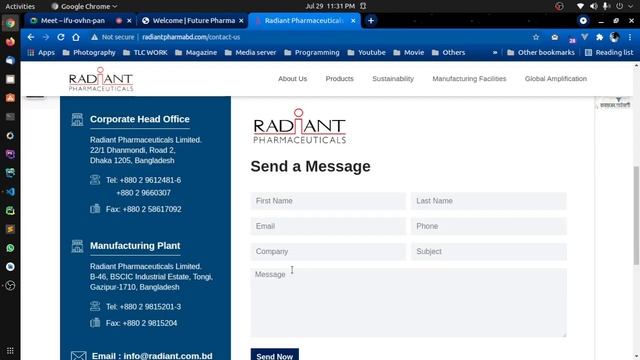Open the Apps grid in bookmarks bar
This screenshot has height=360, width=640.
41,53
